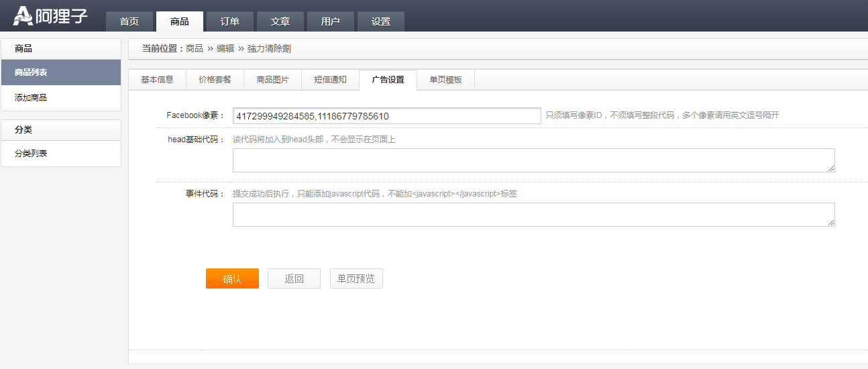Switch to the 基本信息 tab
The height and width of the screenshot is (369, 868).
pyautogui.click(x=157, y=80)
